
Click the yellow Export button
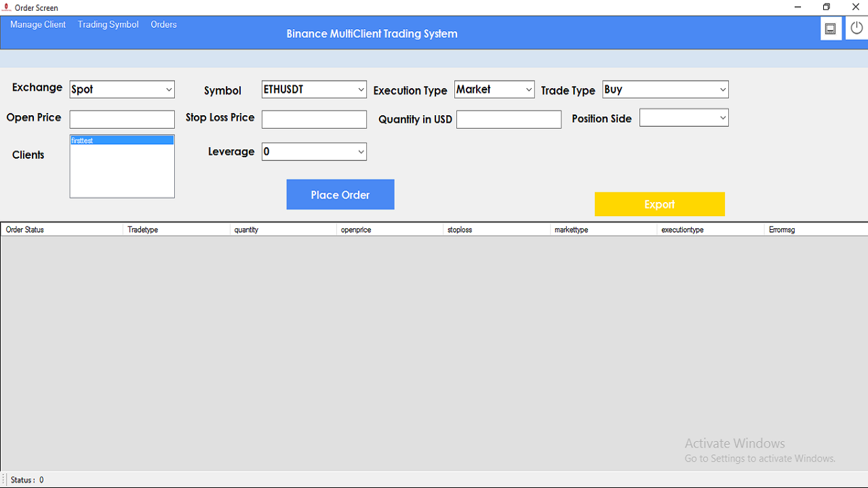tap(660, 204)
